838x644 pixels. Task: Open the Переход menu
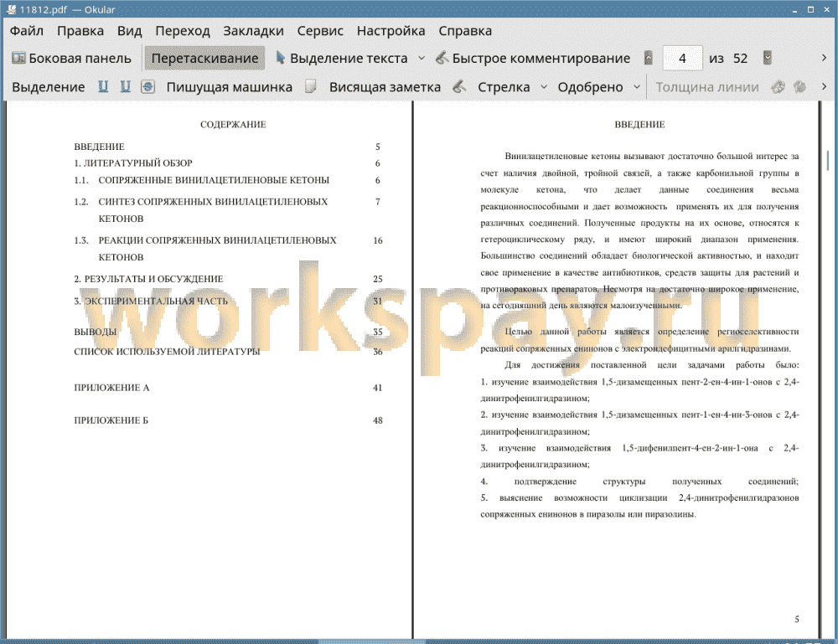click(182, 31)
